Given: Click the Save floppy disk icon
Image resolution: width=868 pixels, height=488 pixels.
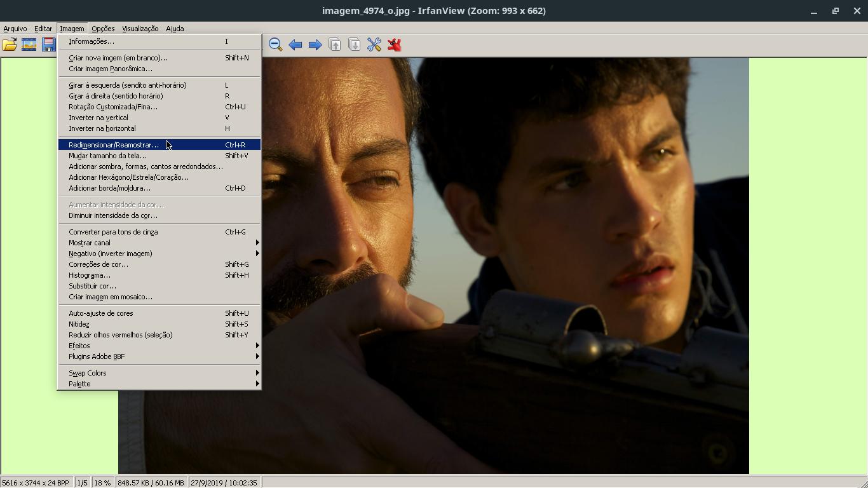Looking at the screenshot, I should click(48, 44).
